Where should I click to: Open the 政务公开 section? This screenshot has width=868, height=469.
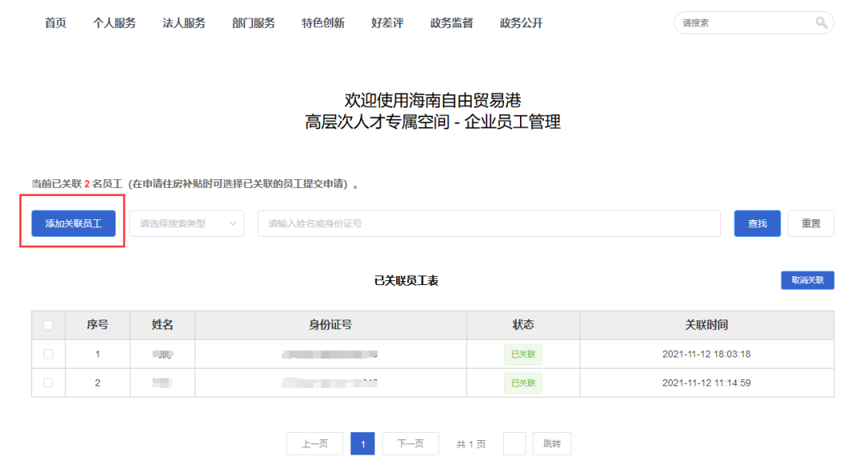[x=520, y=22]
